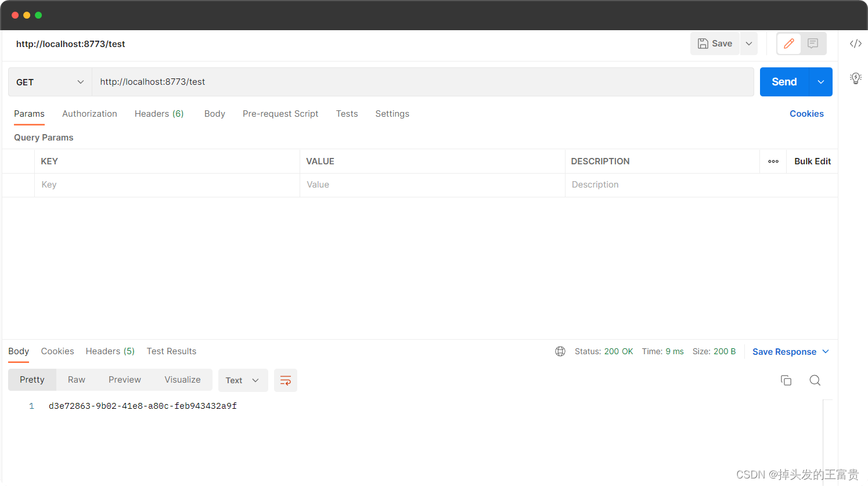
Task: Open the response Headers (5) tab
Action: click(110, 351)
